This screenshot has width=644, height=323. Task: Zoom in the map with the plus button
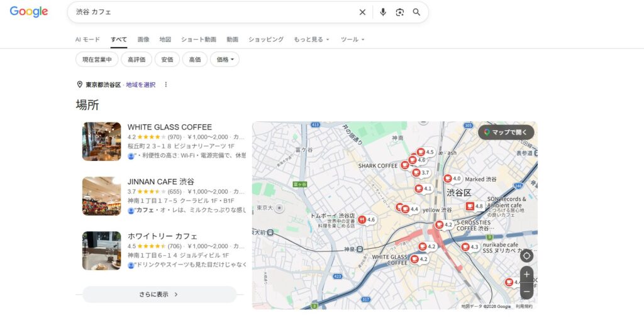pos(526,274)
